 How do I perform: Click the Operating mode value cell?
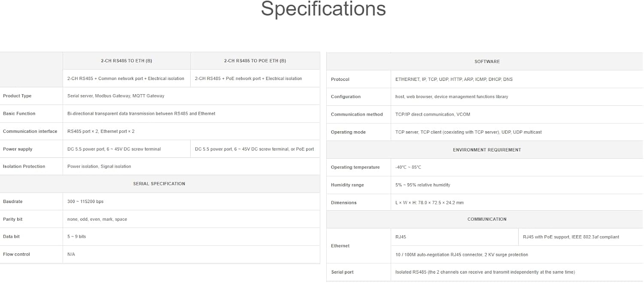coord(517,132)
